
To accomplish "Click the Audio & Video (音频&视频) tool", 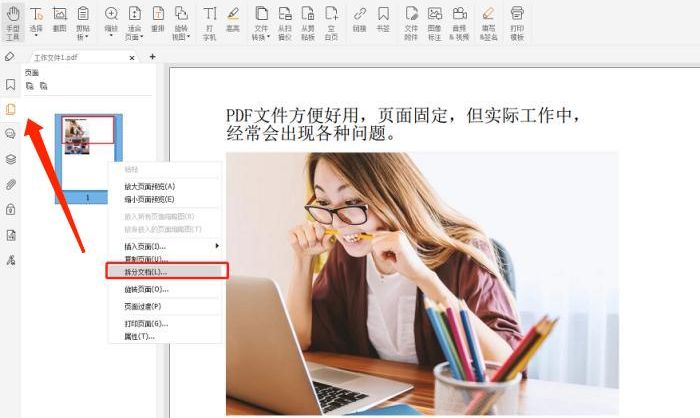I will coord(459,23).
